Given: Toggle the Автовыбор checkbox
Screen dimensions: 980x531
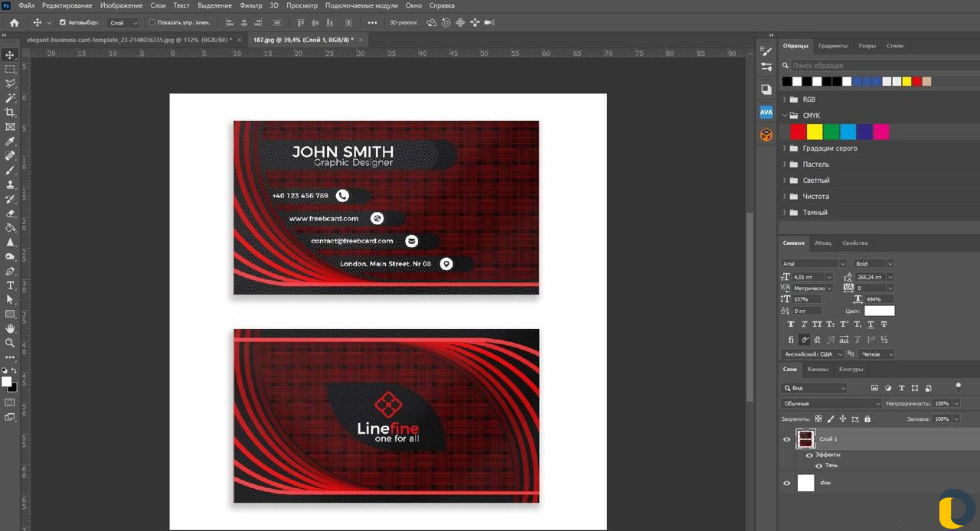Looking at the screenshot, I should [x=63, y=23].
